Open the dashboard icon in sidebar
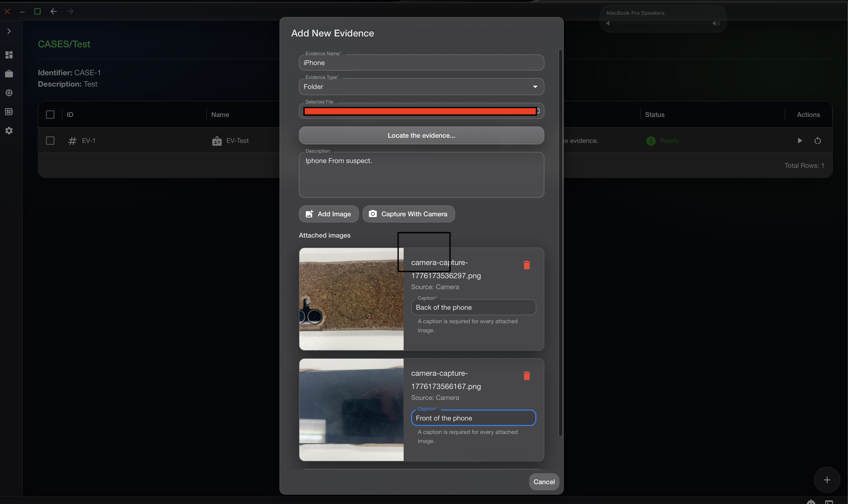Viewport: 848px width, 504px height. pyautogui.click(x=9, y=55)
